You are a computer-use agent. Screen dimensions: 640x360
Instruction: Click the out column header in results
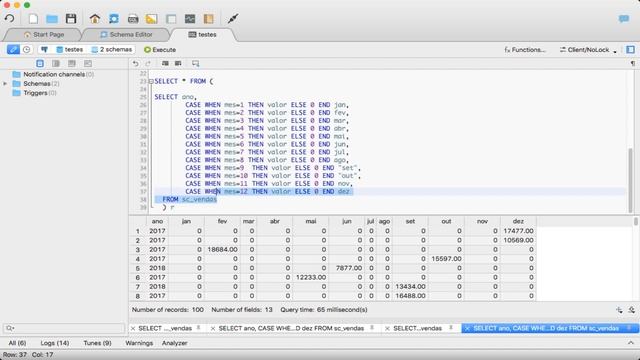point(446,221)
